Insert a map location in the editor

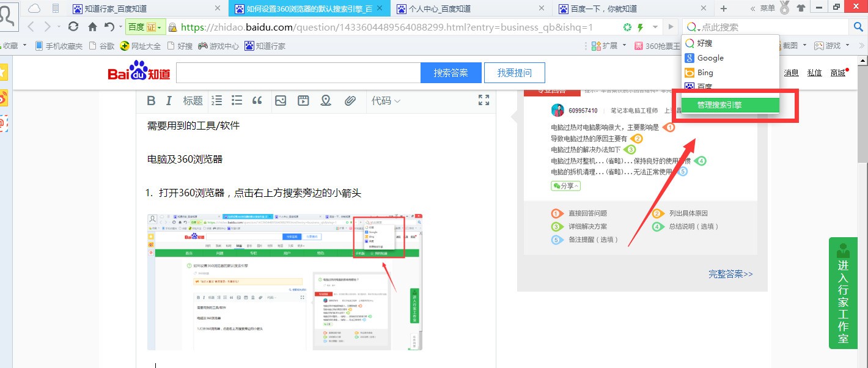[326, 101]
